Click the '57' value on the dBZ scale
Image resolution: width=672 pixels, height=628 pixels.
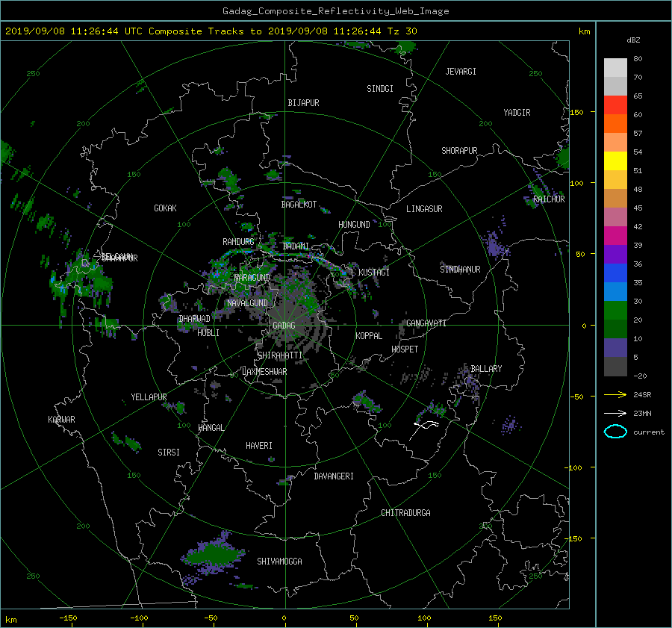(638, 134)
